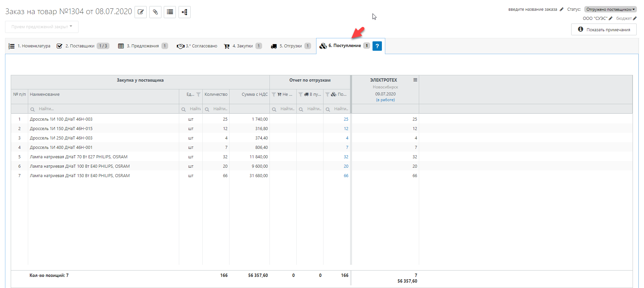644x288 pixels.
Task: Open the 5. Отгрузки tab
Action: coord(291,46)
